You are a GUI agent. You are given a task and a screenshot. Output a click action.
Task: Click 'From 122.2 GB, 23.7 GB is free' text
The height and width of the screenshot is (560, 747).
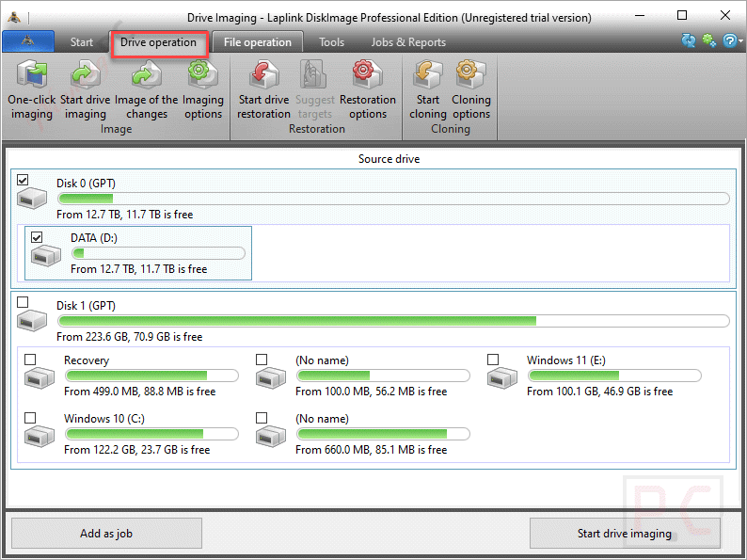point(137,450)
